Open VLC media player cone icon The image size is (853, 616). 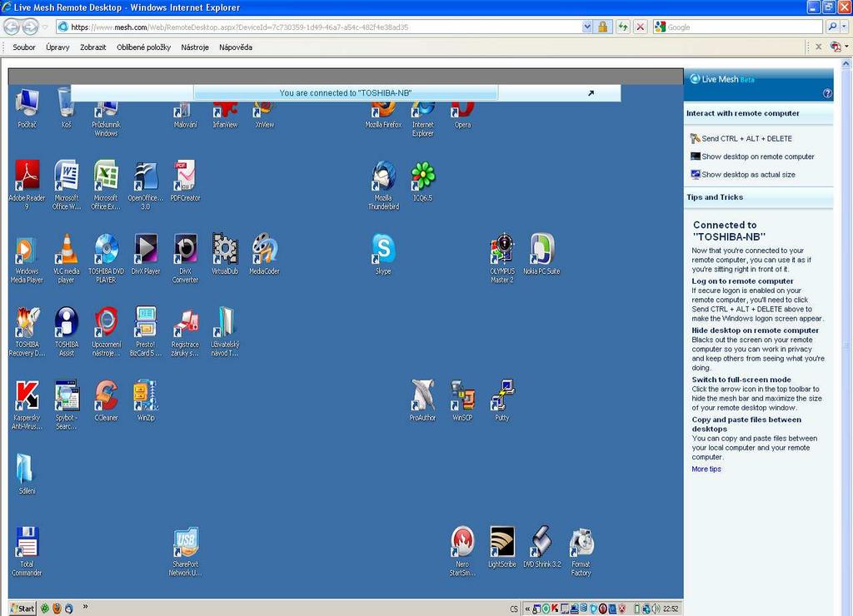67,259
